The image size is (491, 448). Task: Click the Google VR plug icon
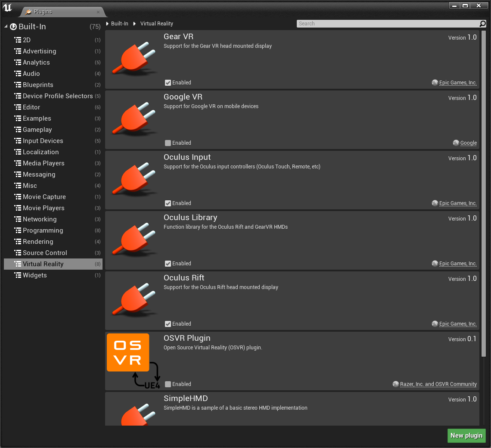[134, 118]
